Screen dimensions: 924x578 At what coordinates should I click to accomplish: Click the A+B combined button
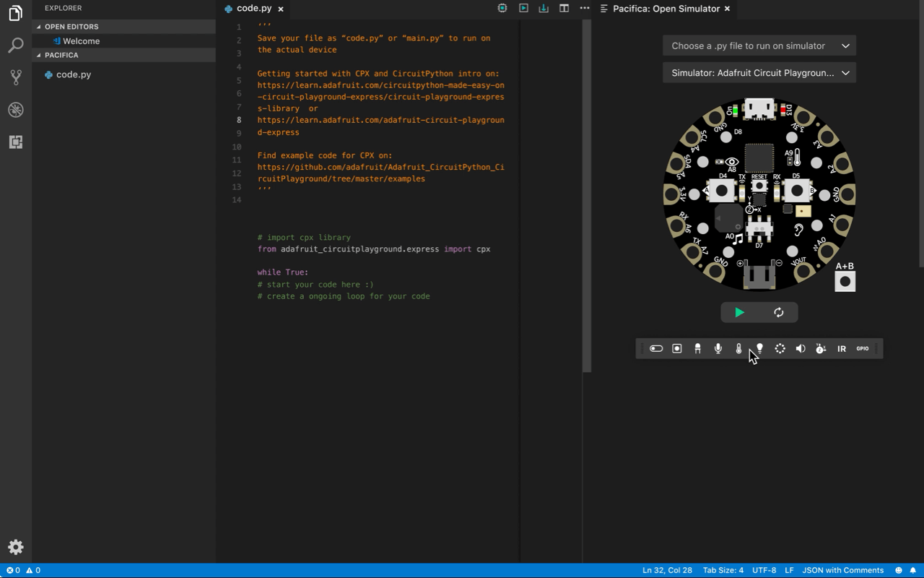[845, 282]
